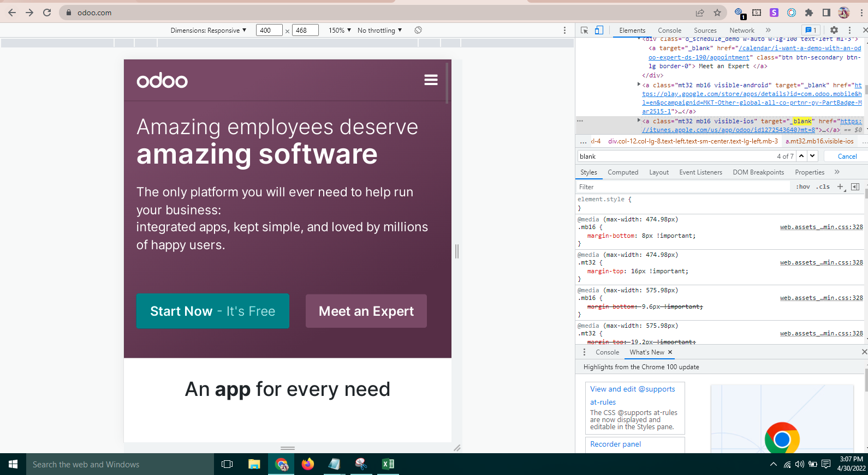868x475 pixels.
Task: Open the No throttling dropdown
Action: 379,31
